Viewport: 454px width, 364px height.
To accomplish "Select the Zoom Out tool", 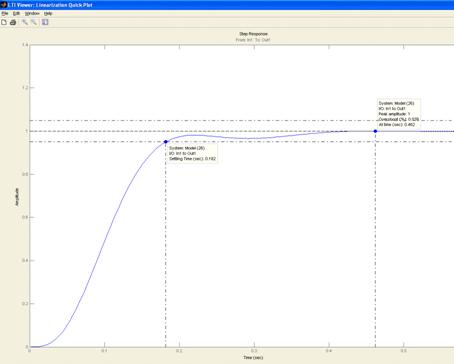I will click(x=34, y=22).
